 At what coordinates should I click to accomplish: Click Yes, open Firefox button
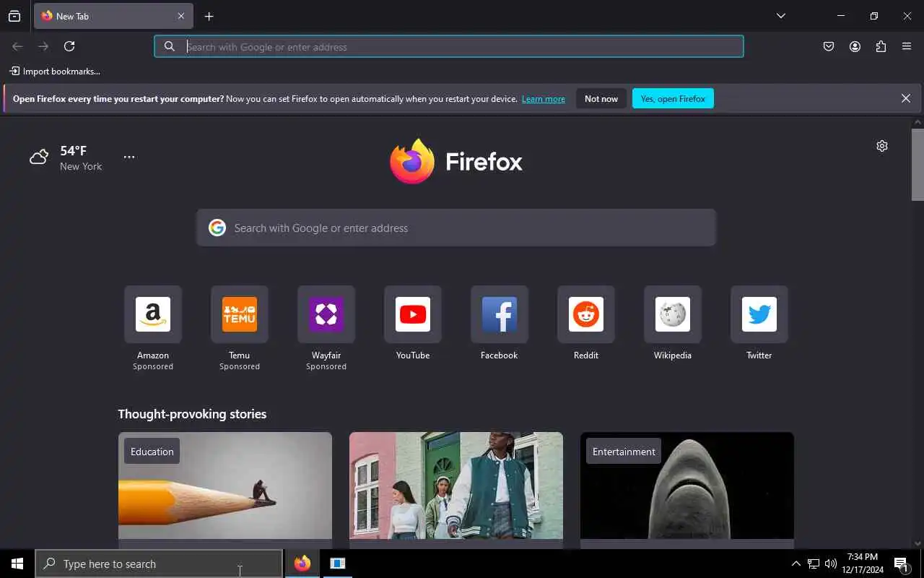pyautogui.click(x=673, y=99)
